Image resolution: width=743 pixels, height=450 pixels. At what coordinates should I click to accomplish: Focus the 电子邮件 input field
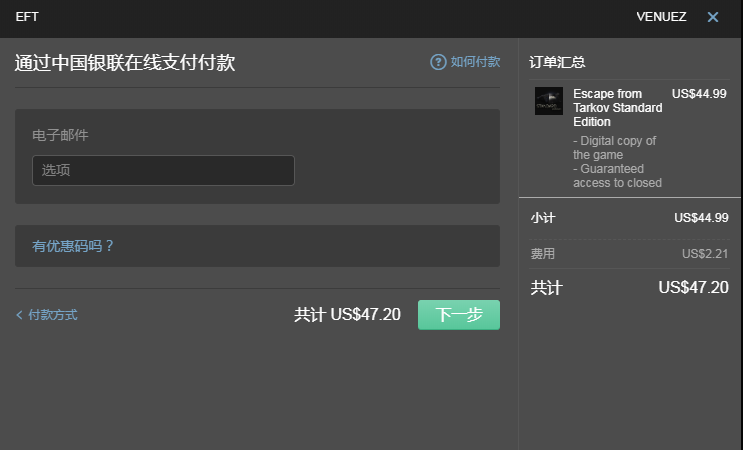[x=163, y=171]
